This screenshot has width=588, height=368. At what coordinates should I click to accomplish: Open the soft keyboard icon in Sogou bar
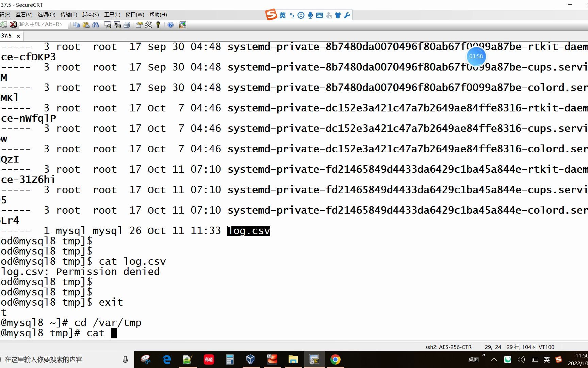point(320,15)
